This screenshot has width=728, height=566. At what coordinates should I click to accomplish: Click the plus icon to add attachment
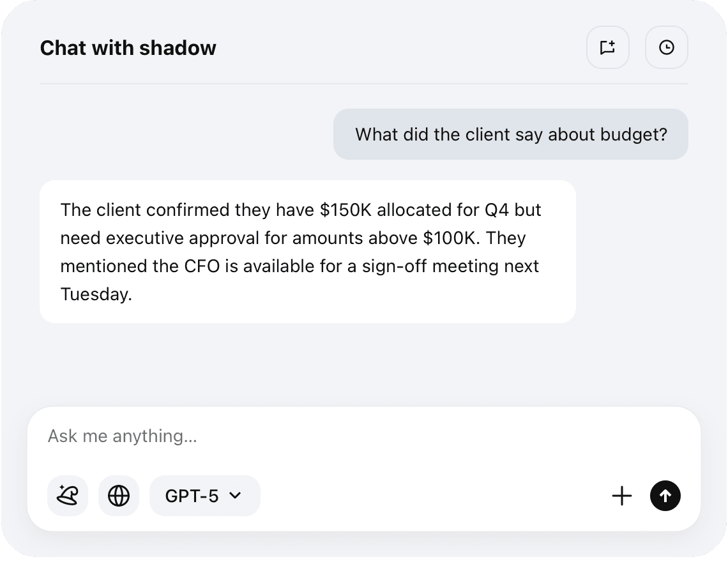(x=621, y=496)
